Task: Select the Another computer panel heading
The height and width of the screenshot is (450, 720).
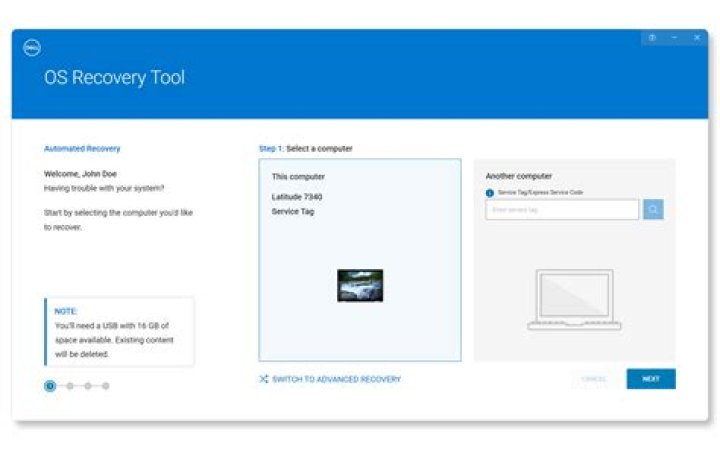Action: 519,176
